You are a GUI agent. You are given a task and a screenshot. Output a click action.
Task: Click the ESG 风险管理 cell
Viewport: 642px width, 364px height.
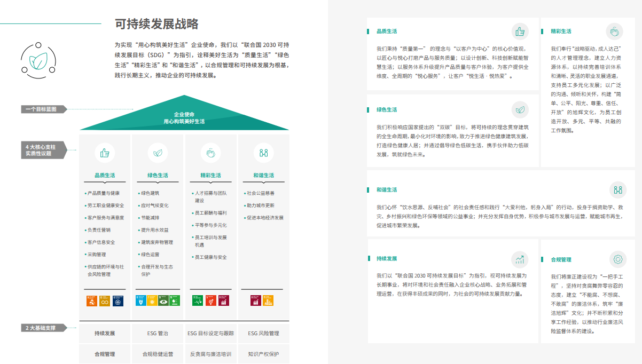pos(263,334)
